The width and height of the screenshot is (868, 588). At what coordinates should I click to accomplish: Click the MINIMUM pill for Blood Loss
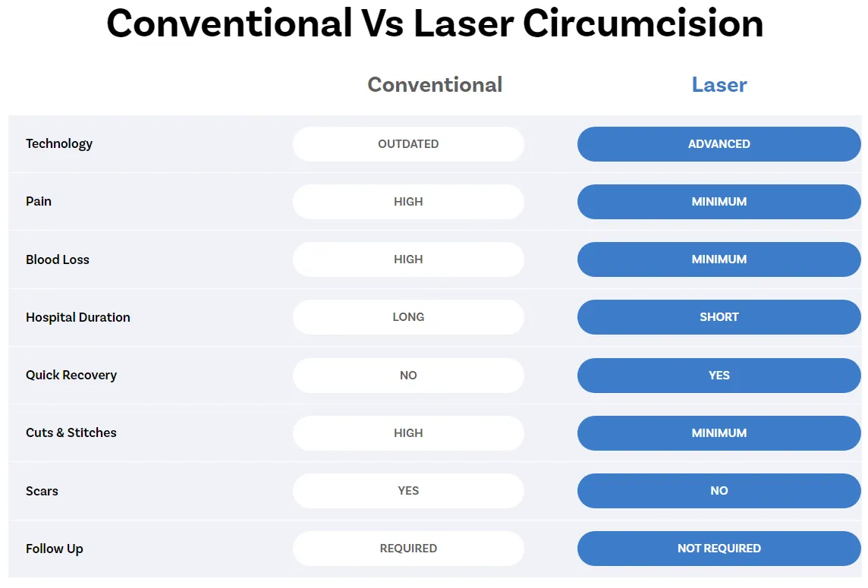[719, 259]
